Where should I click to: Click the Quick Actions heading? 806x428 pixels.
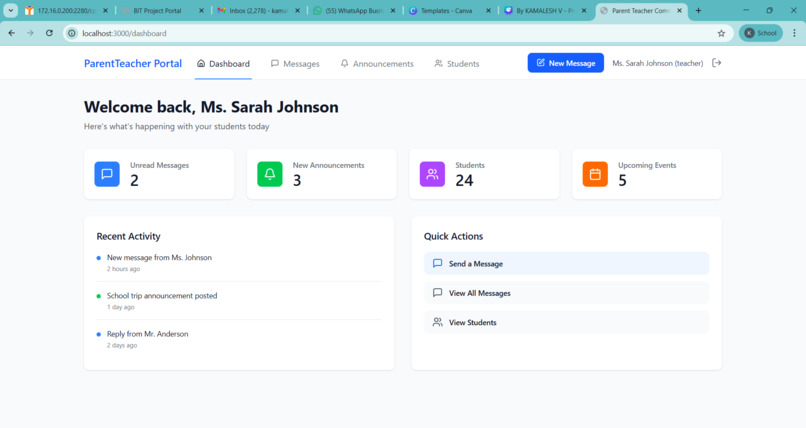(453, 236)
